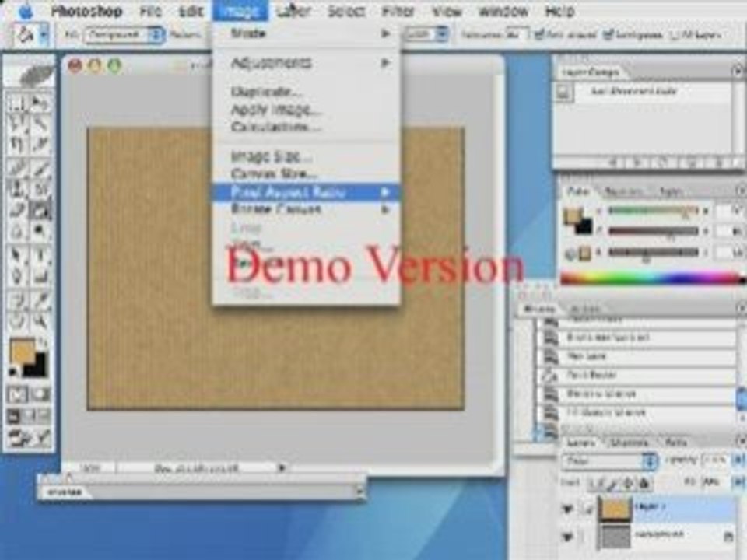Choose Image Size from the Image menu
The height and width of the screenshot is (560, 747).
(x=305, y=156)
